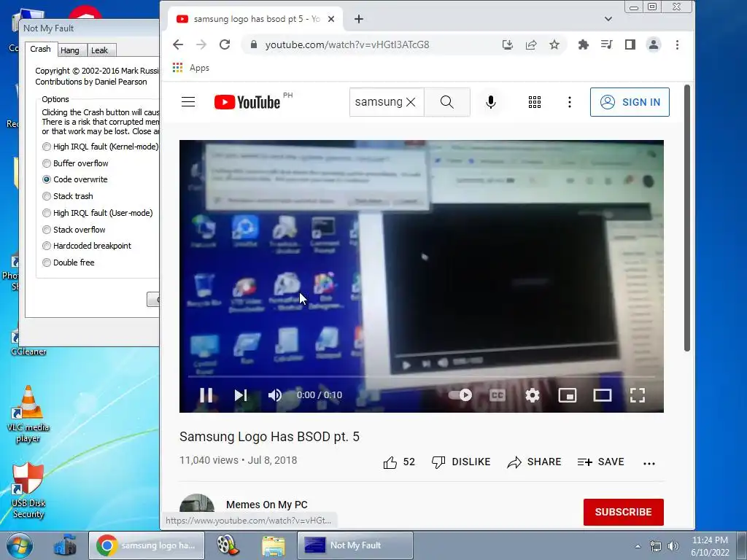This screenshot has width=747, height=560.
Task: Switch to the Crash tab in Not My Fault
Action: (x=41, y=49)
